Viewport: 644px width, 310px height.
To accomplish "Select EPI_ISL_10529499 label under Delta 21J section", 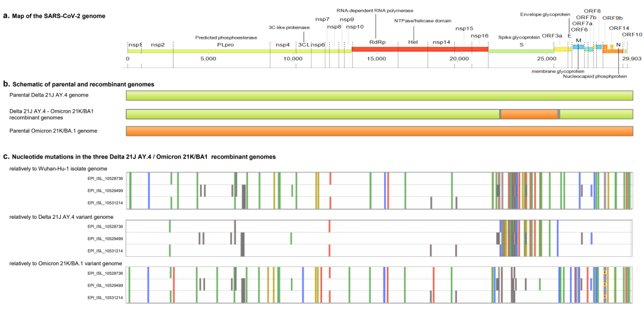I will pos(105,238).
